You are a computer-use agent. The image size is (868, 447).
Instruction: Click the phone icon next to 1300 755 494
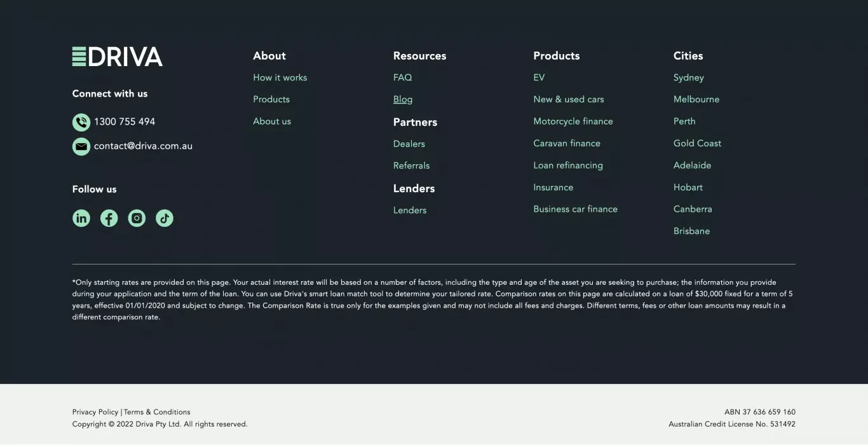(x=81, y=122)
